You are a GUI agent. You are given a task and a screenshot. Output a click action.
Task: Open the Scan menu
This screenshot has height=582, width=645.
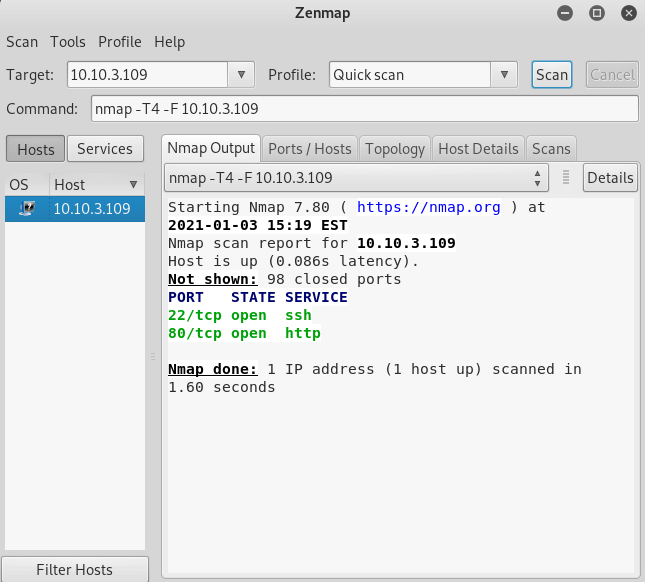[x=22, y=42]
